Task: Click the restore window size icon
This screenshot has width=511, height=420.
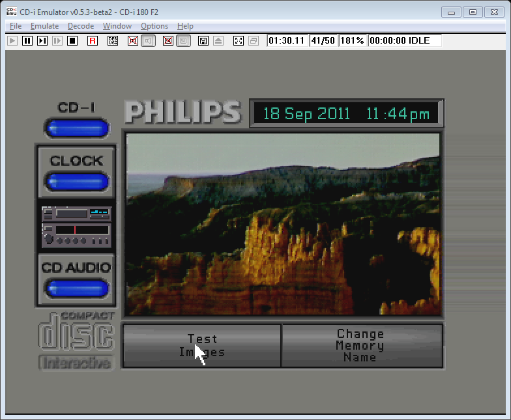Action: point(254,40)
